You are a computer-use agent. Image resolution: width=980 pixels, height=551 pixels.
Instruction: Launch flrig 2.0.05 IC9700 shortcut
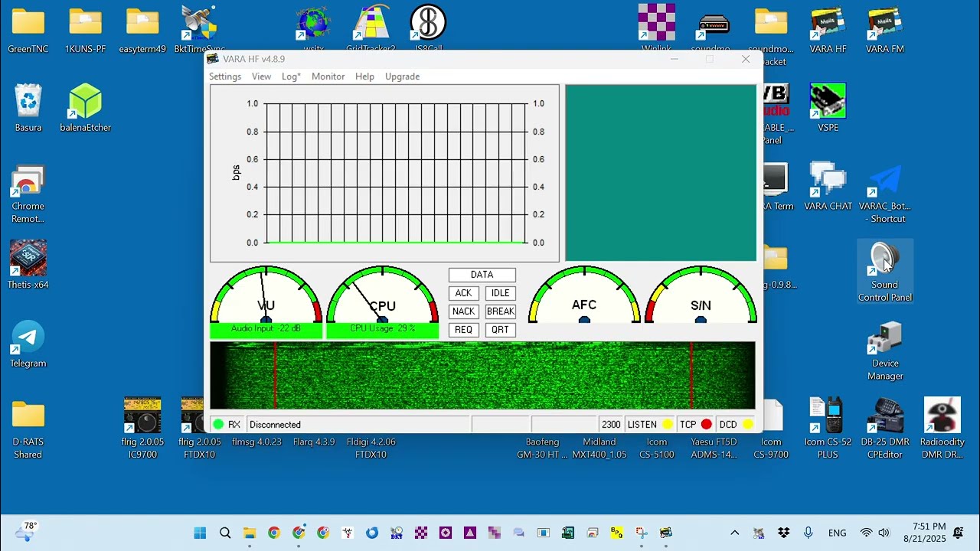tap(142, 429)
